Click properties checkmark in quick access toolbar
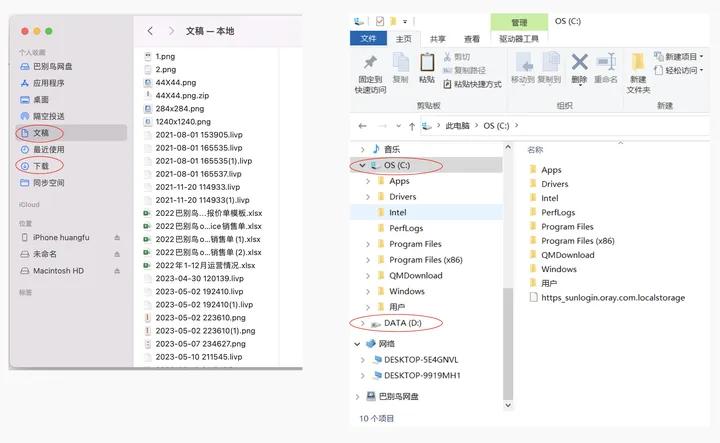This screenshot has height=443, width=720. [x=379, y=21]
